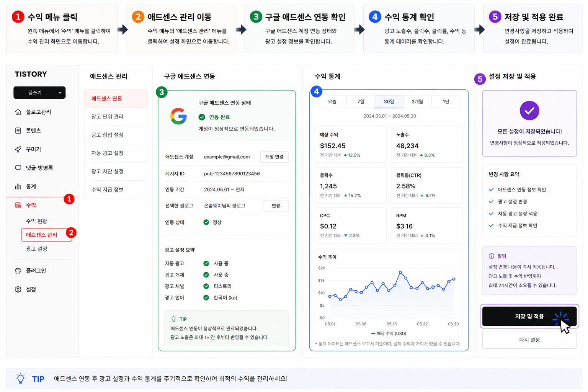Click the speech bubble icon beside 댓글·방명록

pyautogui.click(x=18, y=168)
